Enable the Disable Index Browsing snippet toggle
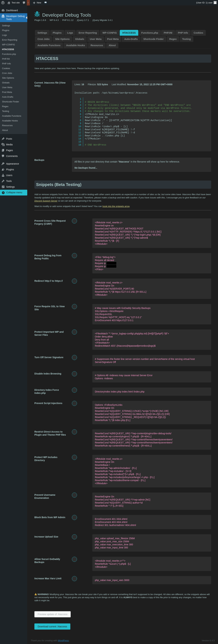Image resolution: width=218 pixels, height=644 pixels. point(74,374)
